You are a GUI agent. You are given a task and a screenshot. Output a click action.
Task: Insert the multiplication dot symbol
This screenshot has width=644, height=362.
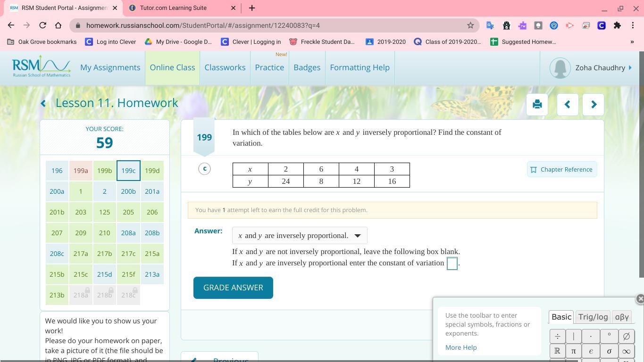[x=591, y=336]
